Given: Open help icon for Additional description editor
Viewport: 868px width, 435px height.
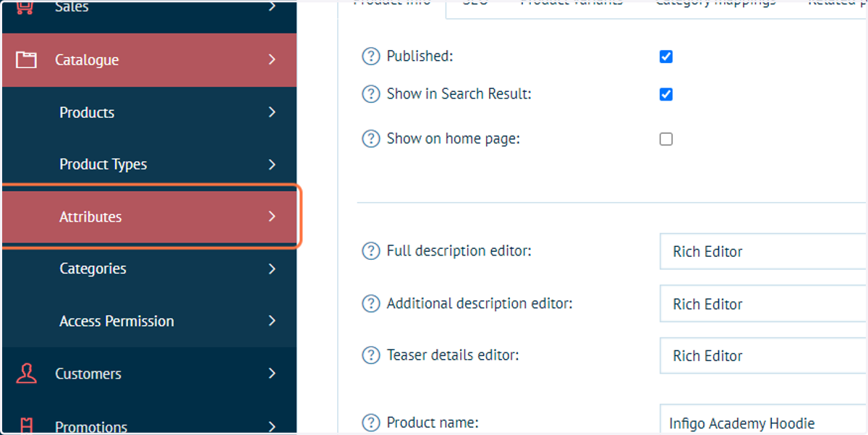Looking at the screenshot, I should pos(370,304).
